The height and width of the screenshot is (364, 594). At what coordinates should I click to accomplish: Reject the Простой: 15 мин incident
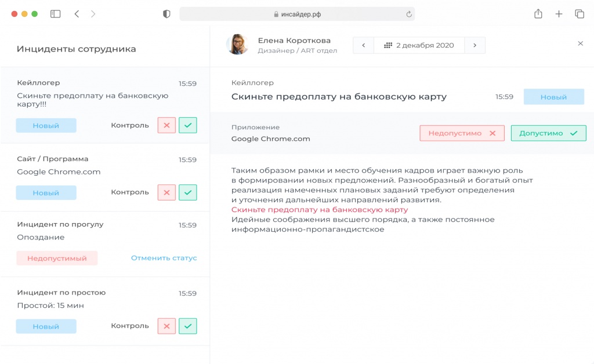tap(166, 326)
